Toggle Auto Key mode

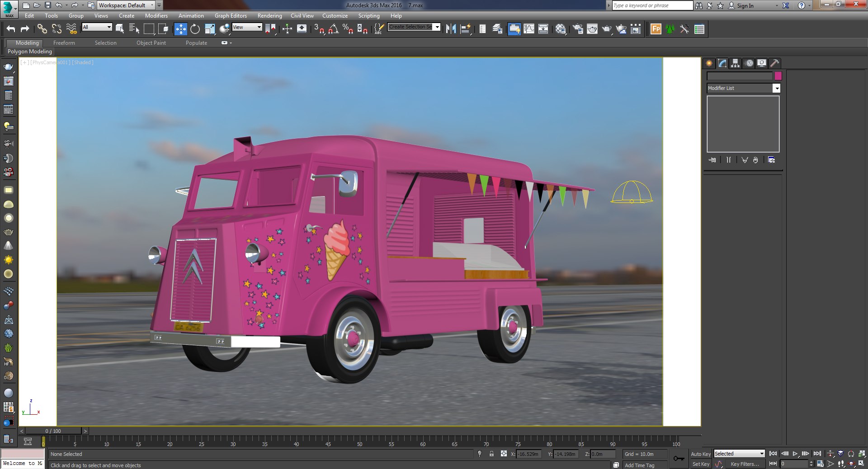point(701,454)
